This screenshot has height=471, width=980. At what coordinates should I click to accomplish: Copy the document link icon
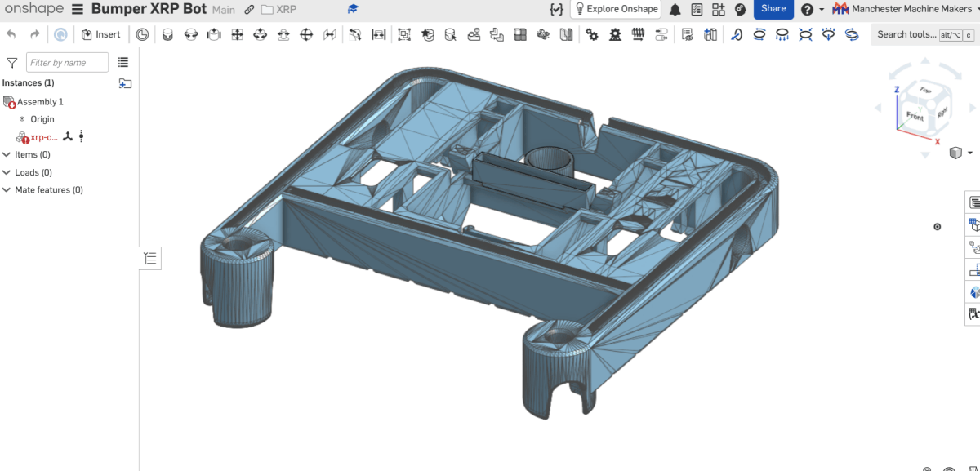click(249, 10)
